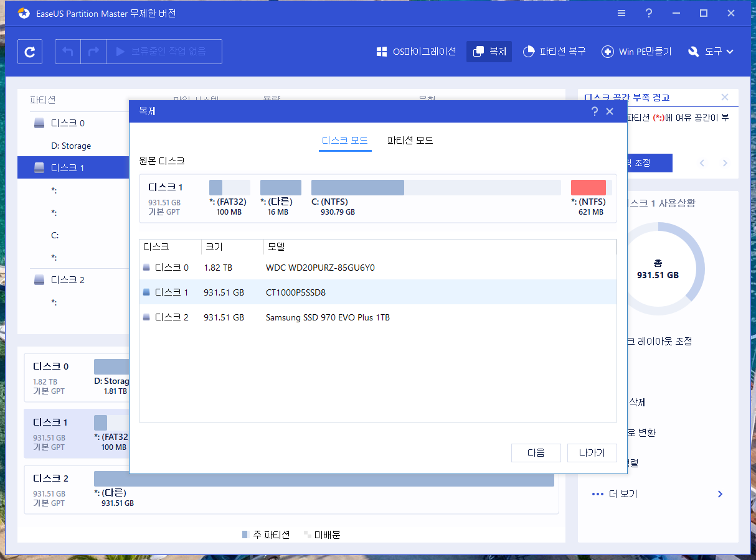Image resolution: width=756 pixels, height=560 pixels.
Task: Open 파티션 복구 in the toolbar
Action: pyautogui.click(x=554, y=52)
